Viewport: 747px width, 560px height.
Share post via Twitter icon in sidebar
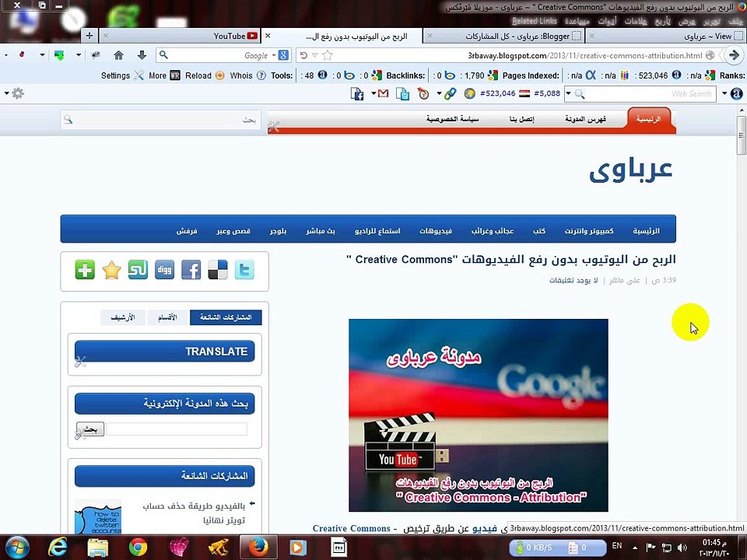pyautogui.click(x=244, y=270)
